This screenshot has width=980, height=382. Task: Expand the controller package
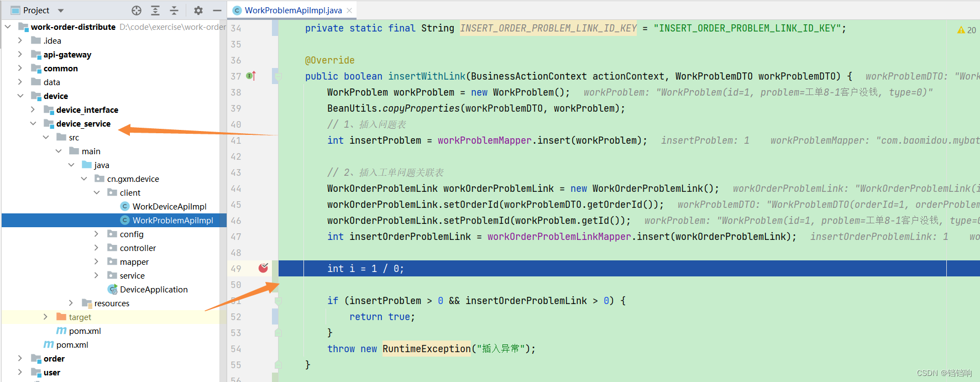click(96, 248)
